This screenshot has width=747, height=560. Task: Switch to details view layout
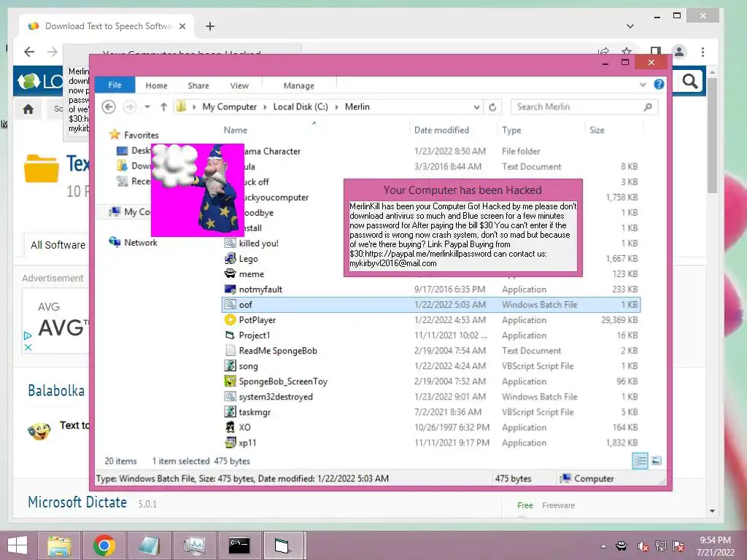[640, 461]
